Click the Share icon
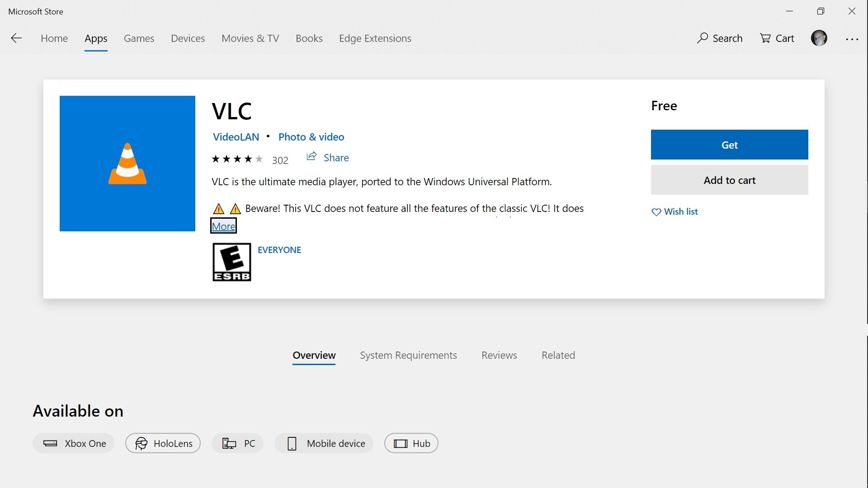This screenshot has height=488, width=868. (x=311, y=157)
